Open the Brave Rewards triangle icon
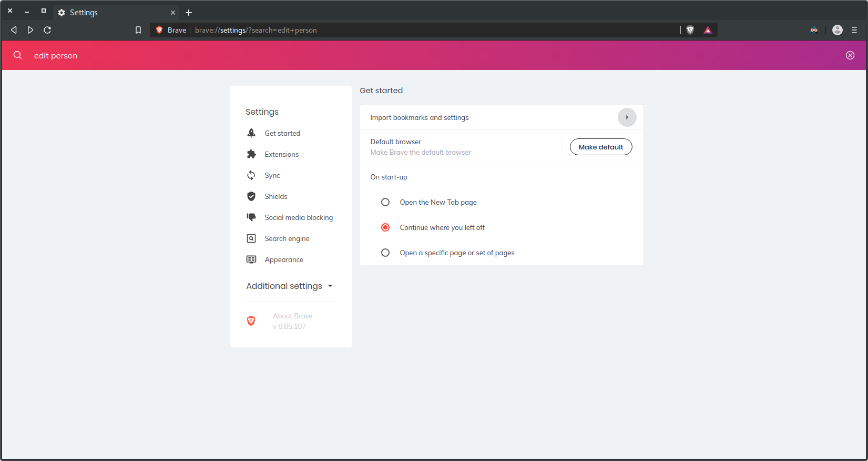Viewport: 868px width, 461px height. [x=708, y=30]
